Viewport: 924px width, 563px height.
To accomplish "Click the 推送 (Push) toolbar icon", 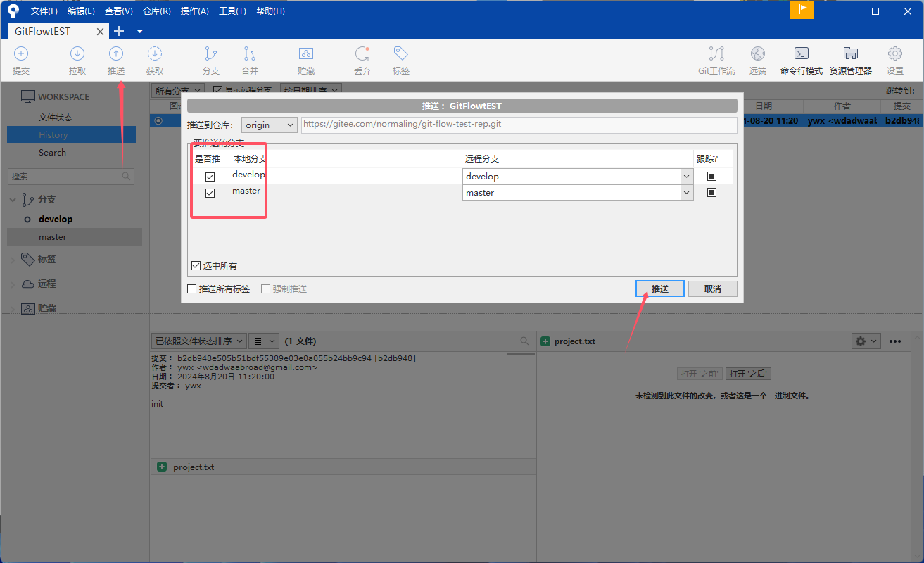I will (116, 60).
